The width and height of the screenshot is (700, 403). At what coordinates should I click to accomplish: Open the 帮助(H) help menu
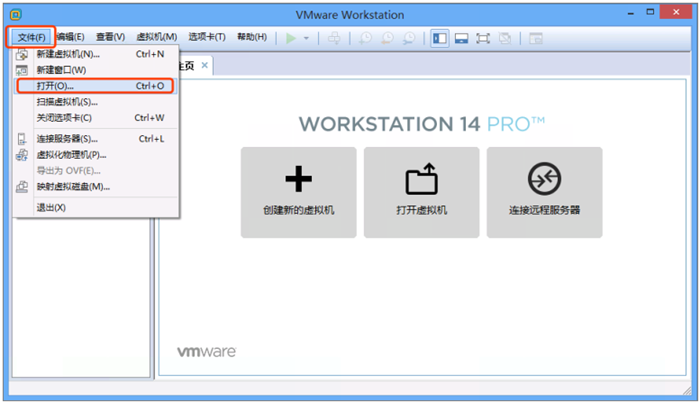point(252,37)
